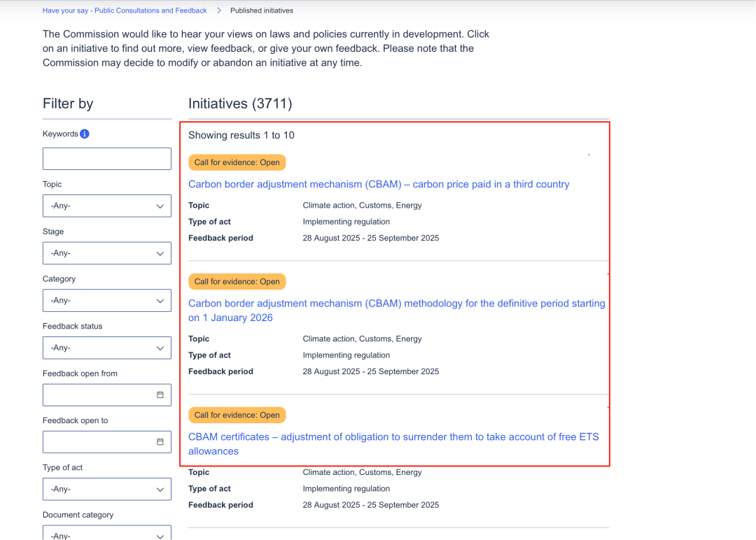Open the Document category dropdown

tap(107, 534)
